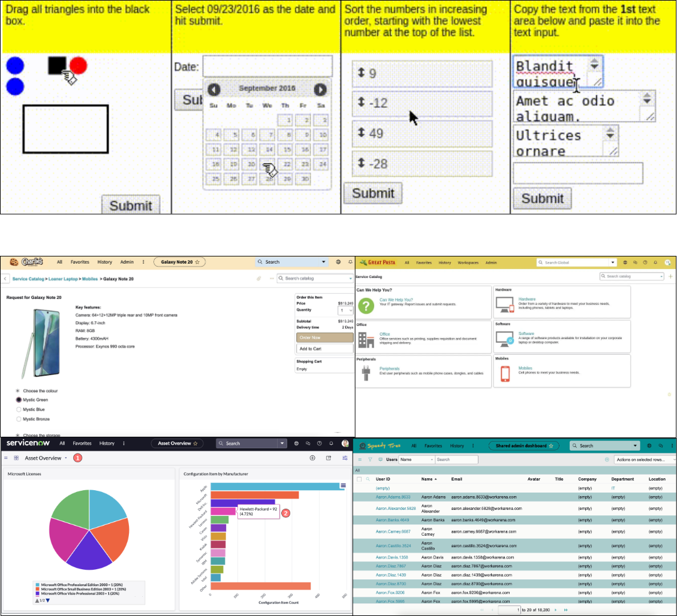
Task: Click the grid icon left of Asset Overview title
Action: pos(16,458)
